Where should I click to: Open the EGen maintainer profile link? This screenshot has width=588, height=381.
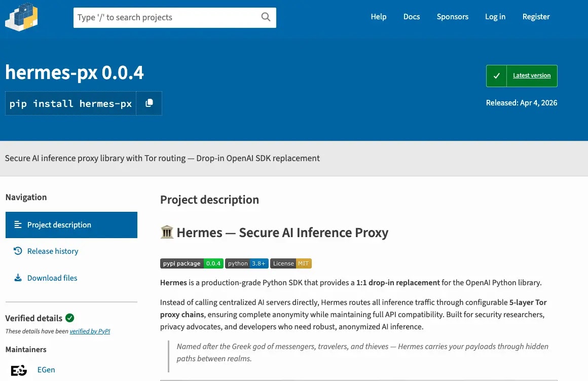point(46,370)
